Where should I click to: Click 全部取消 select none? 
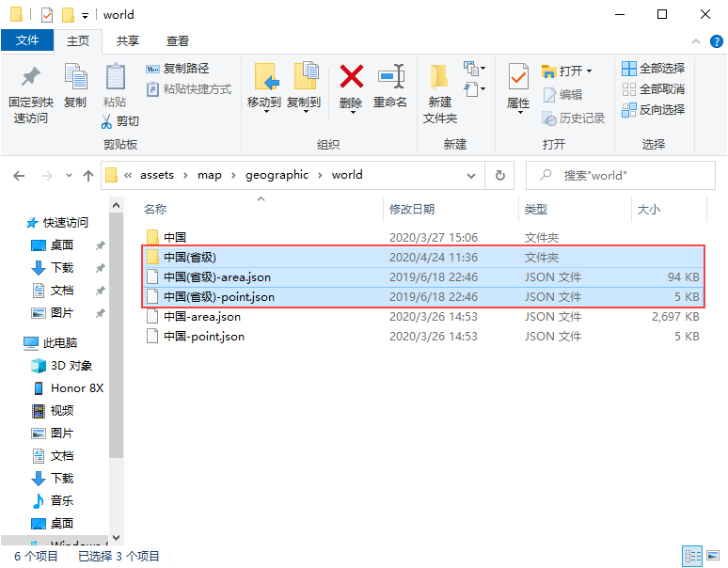coord(654,89)
